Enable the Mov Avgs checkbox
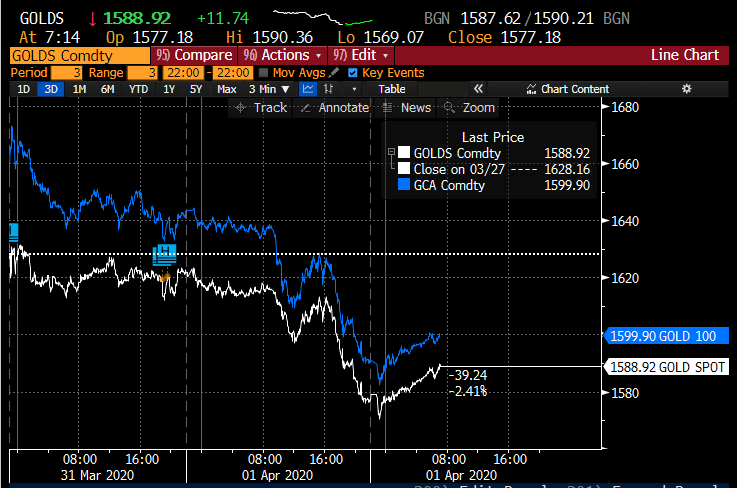Viewport: 737px width, 488px height. pyautogui.click(x=263, y=73)
